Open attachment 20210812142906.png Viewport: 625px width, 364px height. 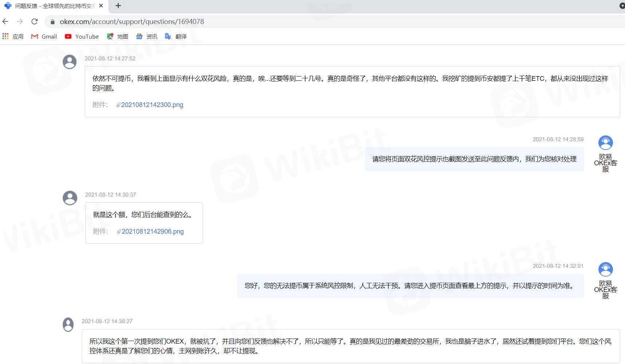pyautogui.click(x=153, y=232)
